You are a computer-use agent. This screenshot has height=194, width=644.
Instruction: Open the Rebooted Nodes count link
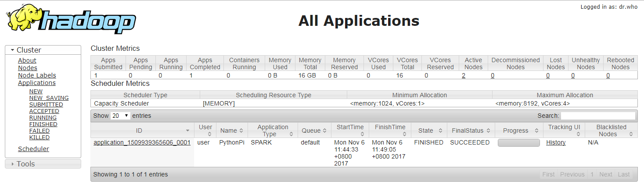(608, 75)
